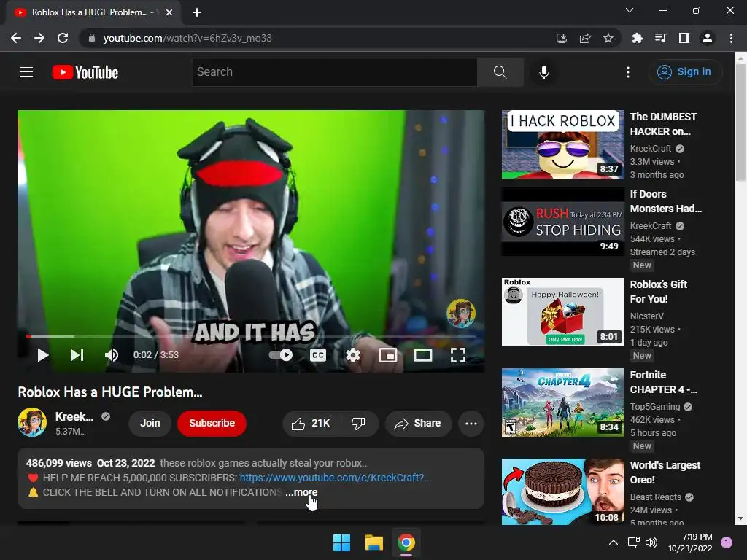Mute the video volume

(x=112, y=355)
